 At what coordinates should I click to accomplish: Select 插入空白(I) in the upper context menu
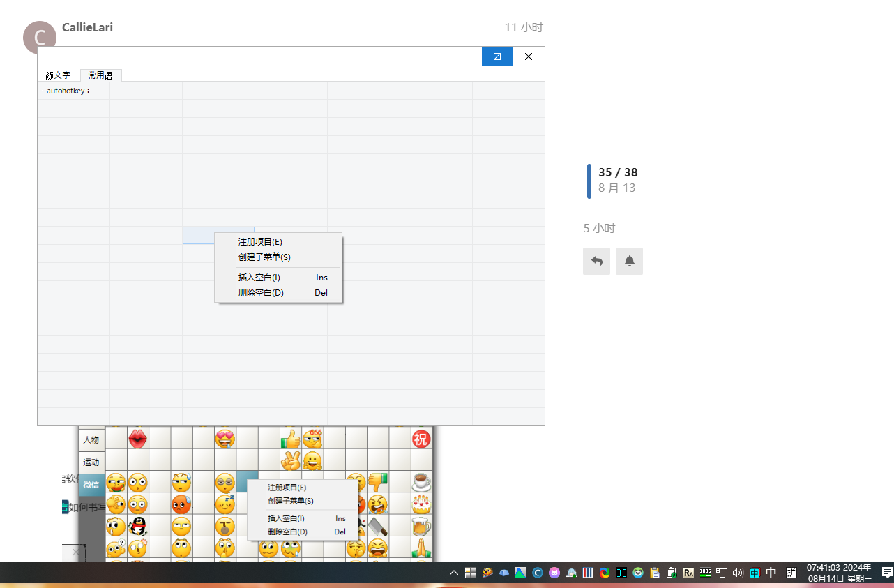[259, 277]
